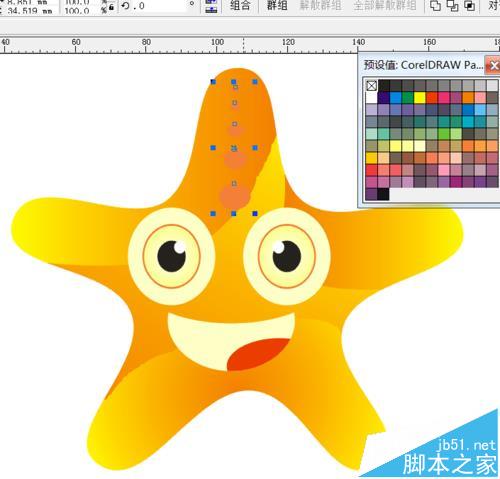Pick the bright green swatch, fifth row

444,134
